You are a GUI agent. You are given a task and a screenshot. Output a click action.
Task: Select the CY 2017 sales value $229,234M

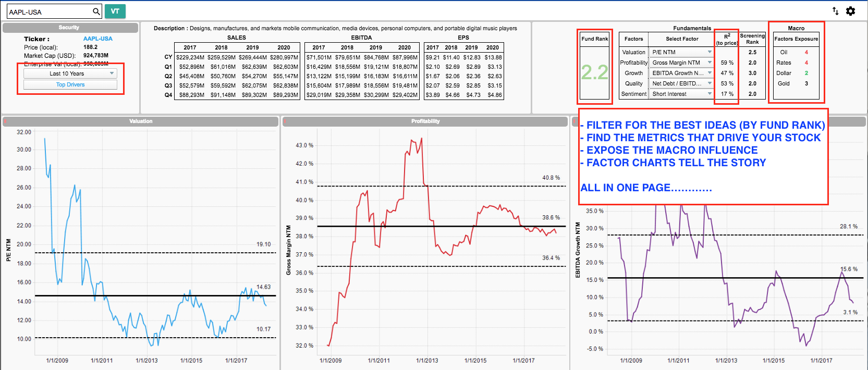pos(190,57)
